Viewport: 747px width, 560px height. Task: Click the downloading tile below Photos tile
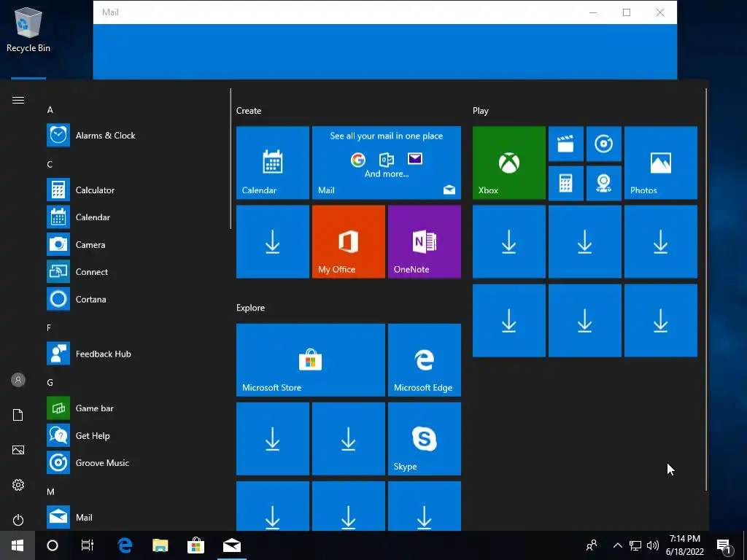click(661, 242)
